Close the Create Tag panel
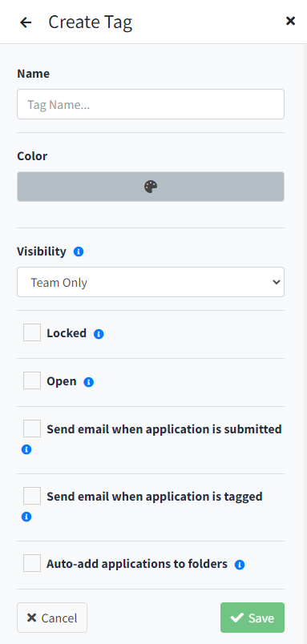 (290, 21)
